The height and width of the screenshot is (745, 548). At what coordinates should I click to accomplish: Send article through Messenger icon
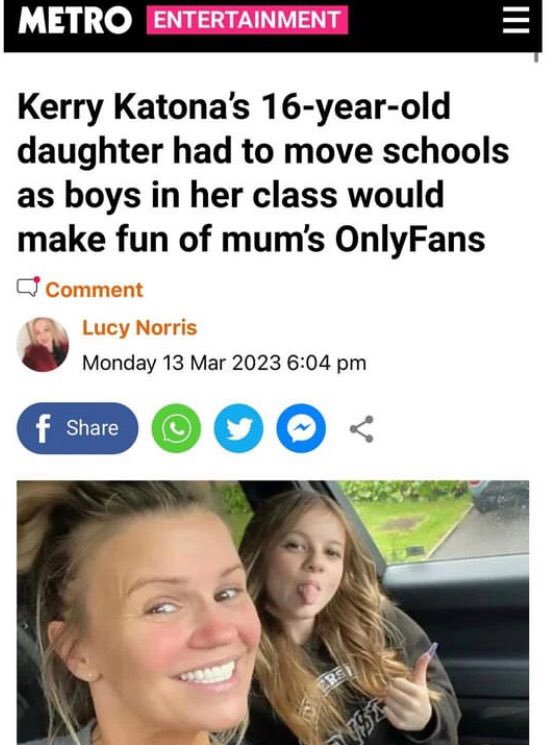301,428
